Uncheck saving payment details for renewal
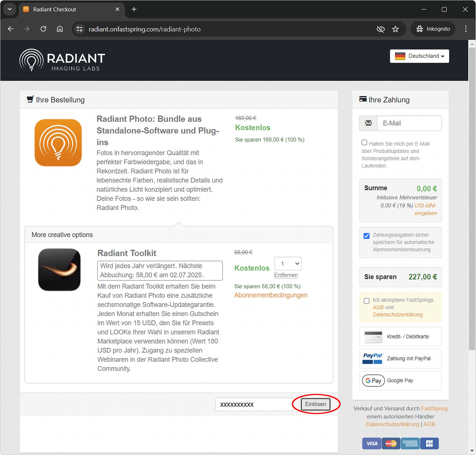The image size is (476, 455). pyautogui.click(x=366, y=236)
